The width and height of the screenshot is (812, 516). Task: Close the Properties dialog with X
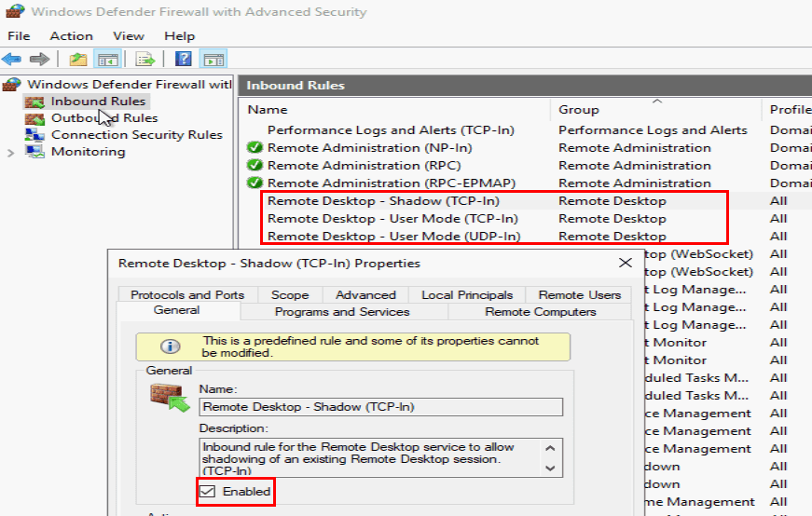click(625, 263)
